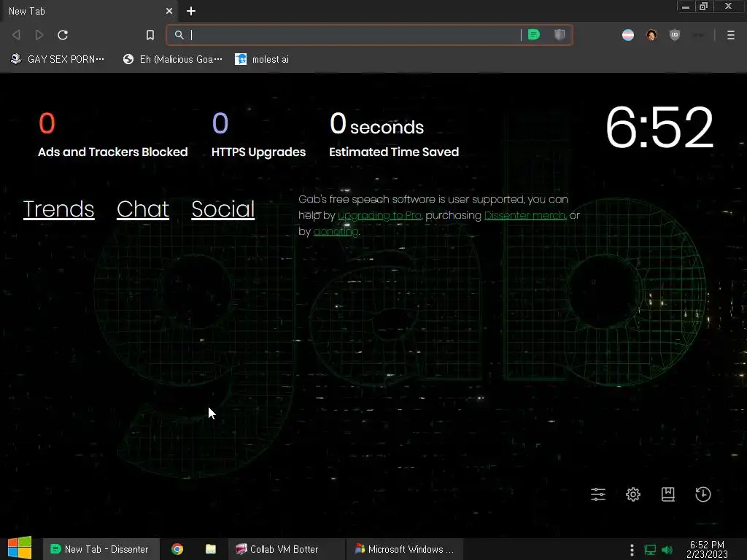Viewport: 747px width, 560px height.
Task: Switch to Collab VM Botter taskbar window
Action: [x=285, y=549]
